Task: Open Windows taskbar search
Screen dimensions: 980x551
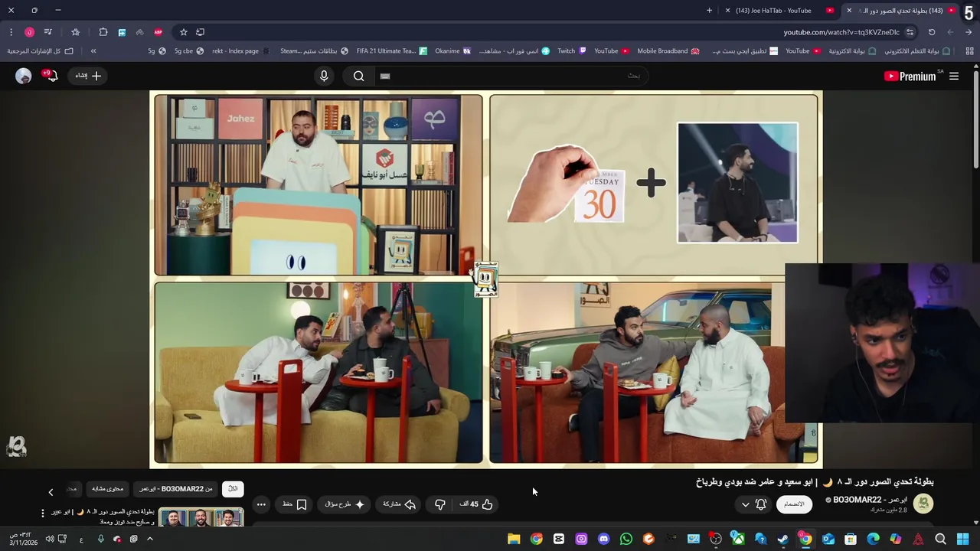Action: tap(940, 539)
